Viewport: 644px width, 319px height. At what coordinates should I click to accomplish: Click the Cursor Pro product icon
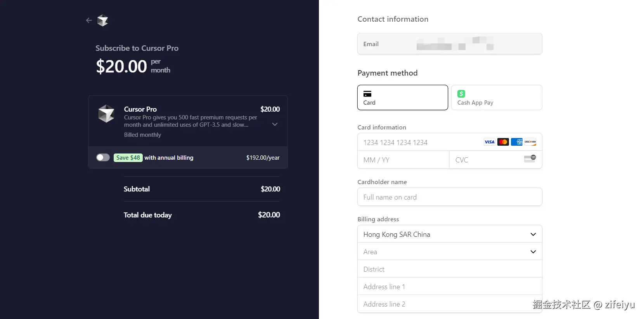click(x=106, y=114)
